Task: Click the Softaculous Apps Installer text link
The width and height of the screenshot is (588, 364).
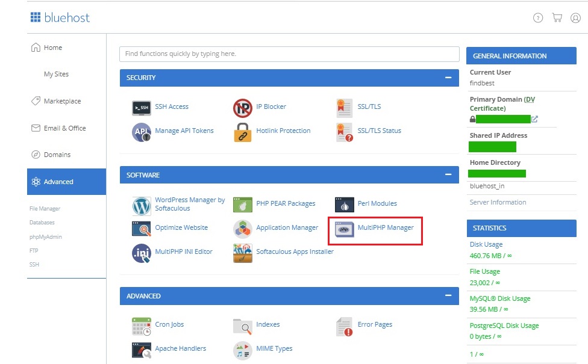Action: pyautogui.click(x=295, y=251)
